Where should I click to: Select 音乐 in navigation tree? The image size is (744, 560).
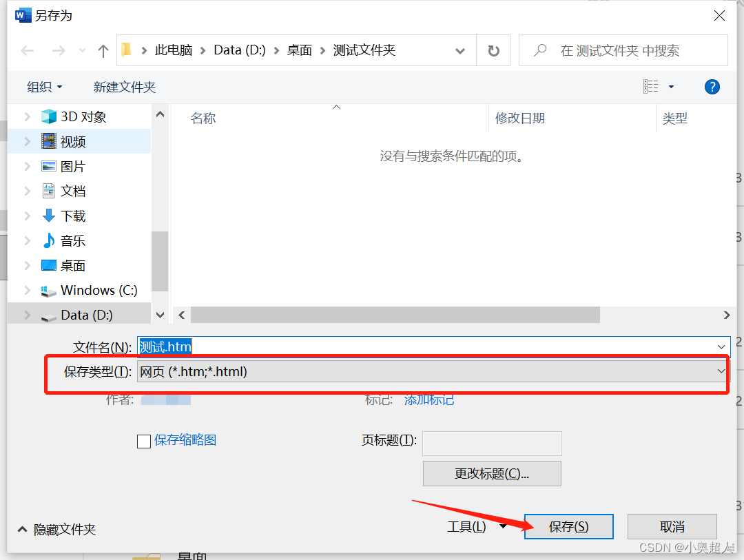click(72, 240)
